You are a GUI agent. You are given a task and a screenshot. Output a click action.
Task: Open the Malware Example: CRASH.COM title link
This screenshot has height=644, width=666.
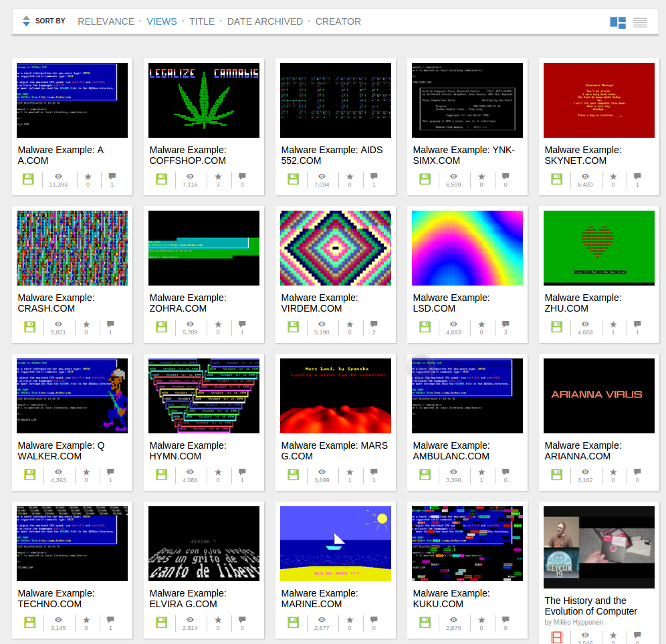[56, 303]
